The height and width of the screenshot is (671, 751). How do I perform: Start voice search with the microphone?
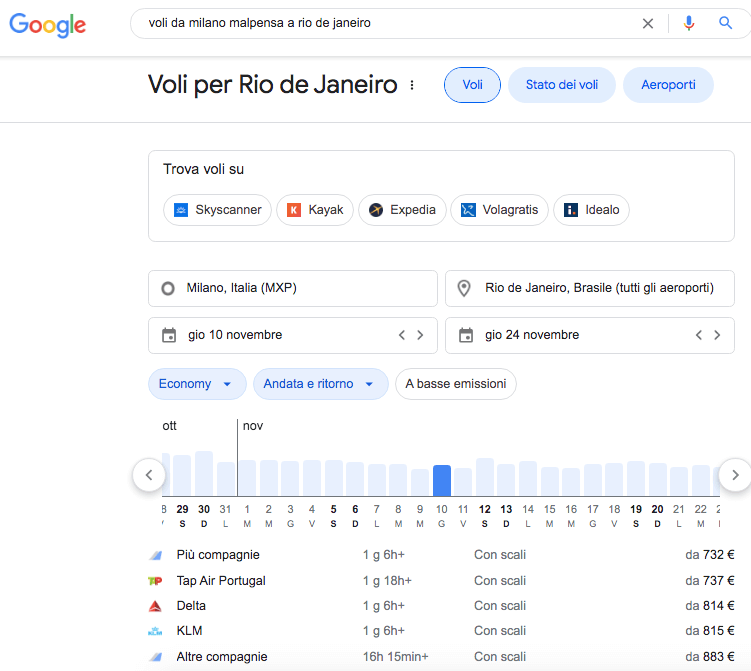click(x=688, y=23)
